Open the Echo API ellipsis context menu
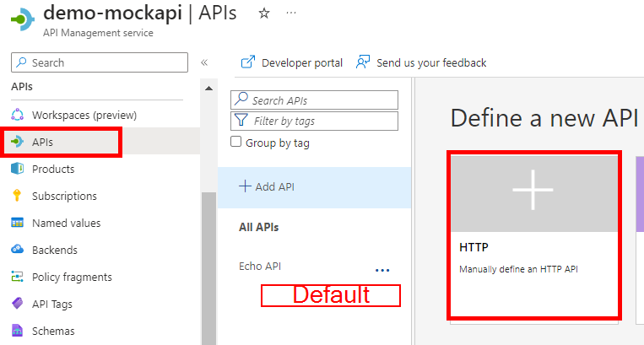The image size is (644, 345). 382,270
